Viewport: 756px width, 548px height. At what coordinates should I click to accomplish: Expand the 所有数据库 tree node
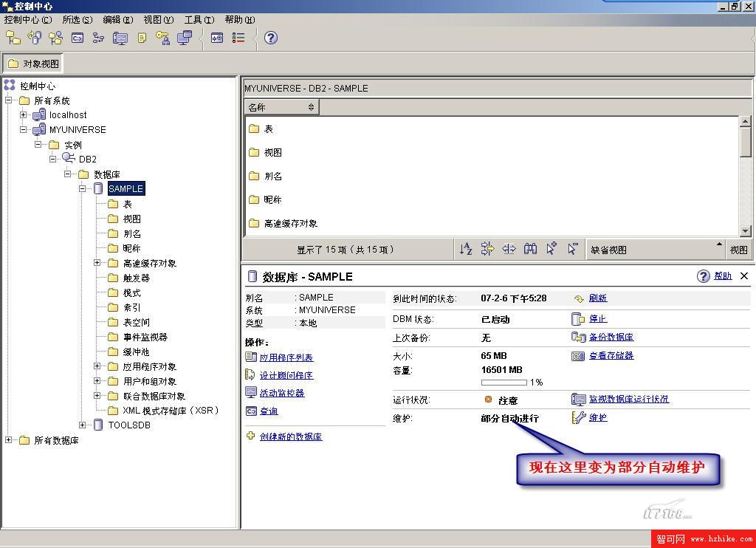9,440
